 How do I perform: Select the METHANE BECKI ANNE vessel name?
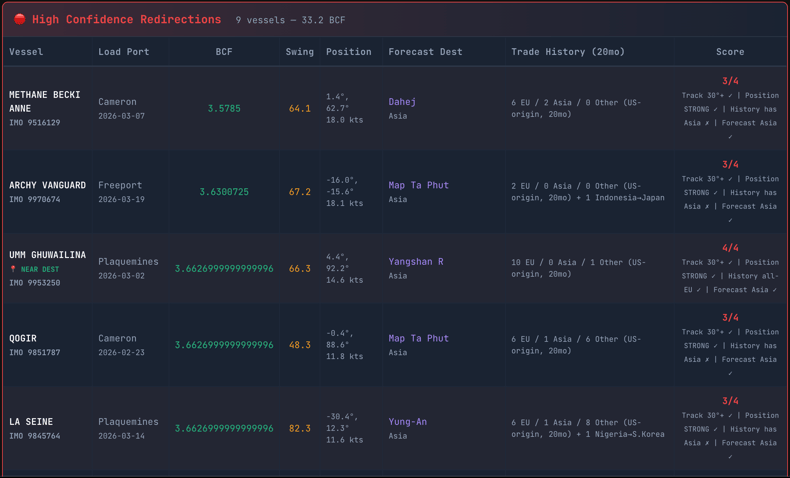click(x=45, y=101)
